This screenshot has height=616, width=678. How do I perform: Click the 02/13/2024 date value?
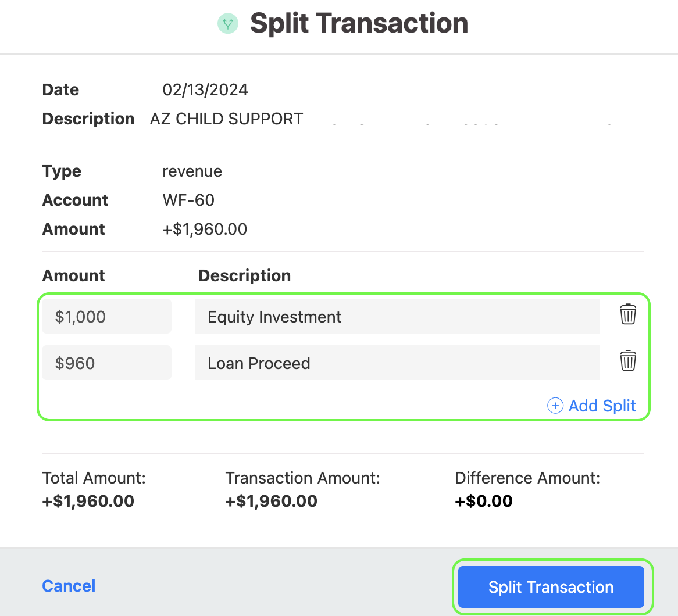(x=205, y=89)
